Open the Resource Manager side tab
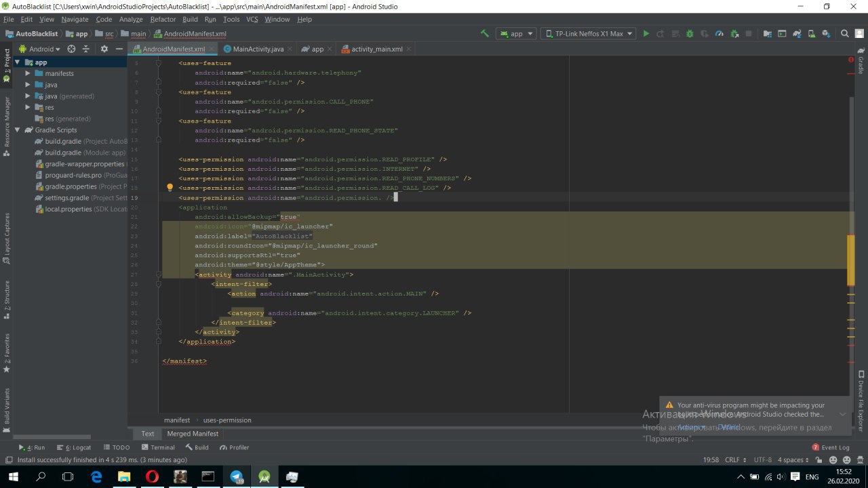The height and width of the screenshot is (488, 868). coord(6,126)
